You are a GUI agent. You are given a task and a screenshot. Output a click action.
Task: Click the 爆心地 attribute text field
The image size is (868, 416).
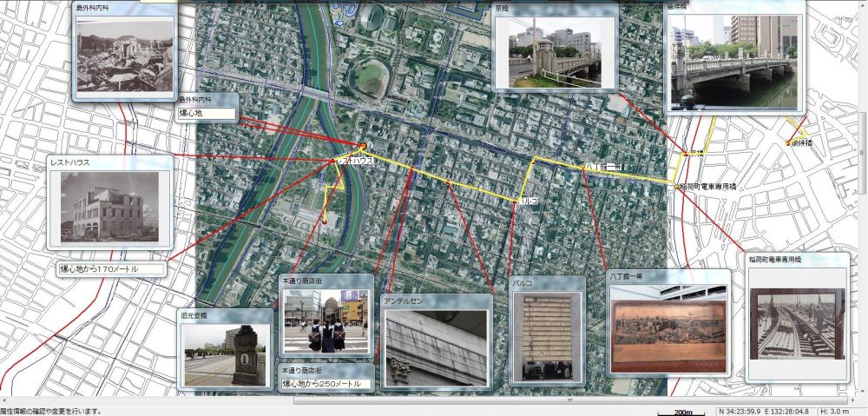tap(207, 114)
